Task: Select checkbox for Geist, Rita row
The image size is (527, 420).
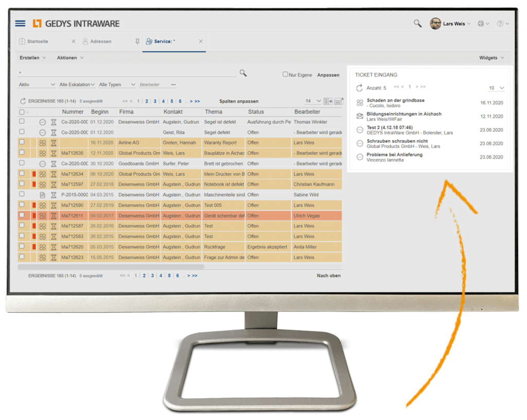Action: tap(22, 132)
